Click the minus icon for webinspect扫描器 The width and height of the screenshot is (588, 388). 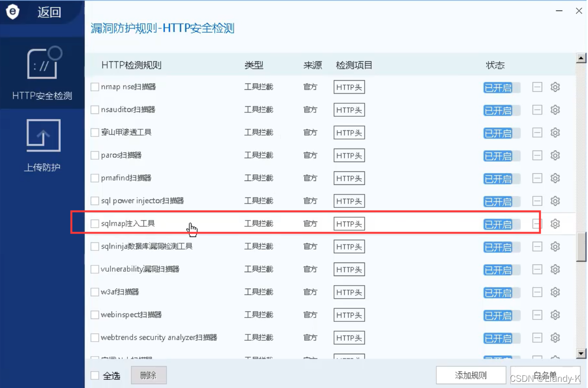click(537, 315)
